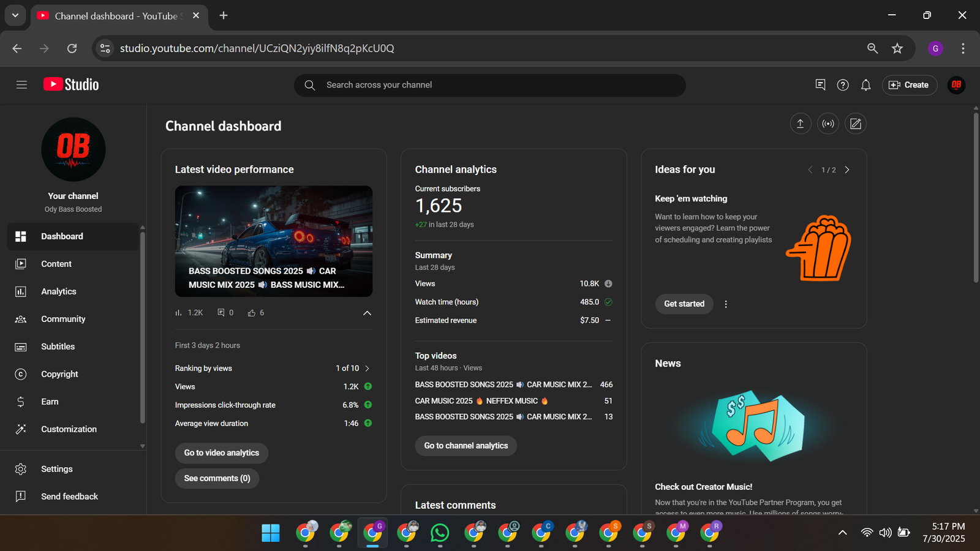
Task: Open the notifications bell
Action: [865, 85]
